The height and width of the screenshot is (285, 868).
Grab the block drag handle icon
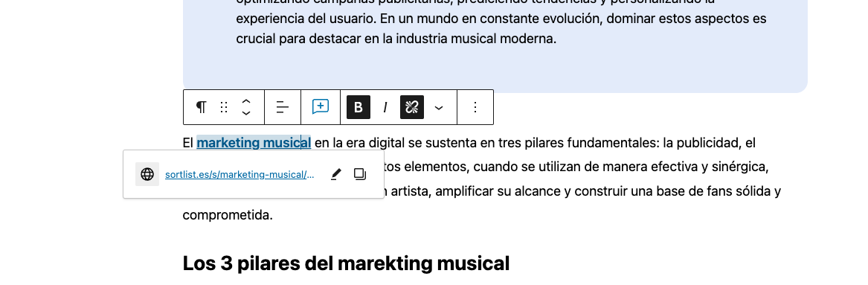point(224,107)
